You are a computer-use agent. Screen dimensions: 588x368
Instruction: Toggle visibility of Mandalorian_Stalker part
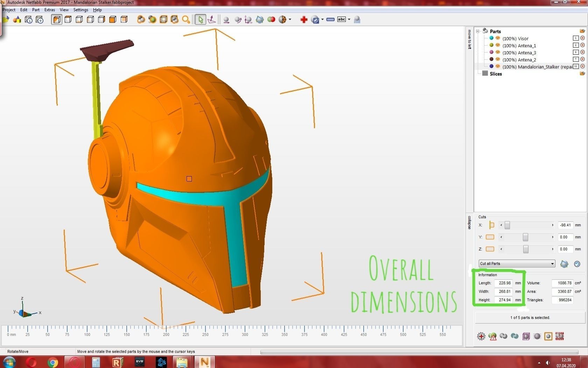[498, 66]
